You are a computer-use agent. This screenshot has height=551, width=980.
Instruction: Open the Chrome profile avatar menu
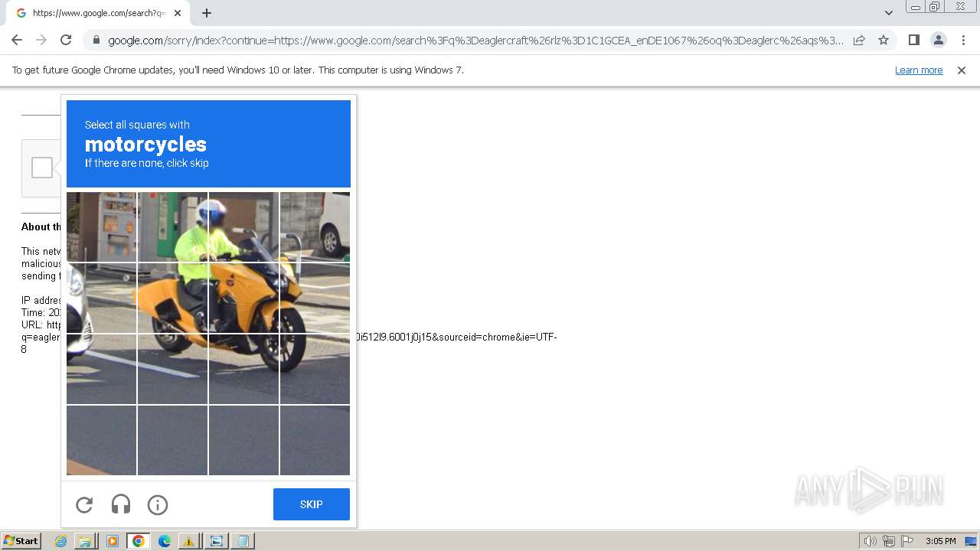point(939,40)
